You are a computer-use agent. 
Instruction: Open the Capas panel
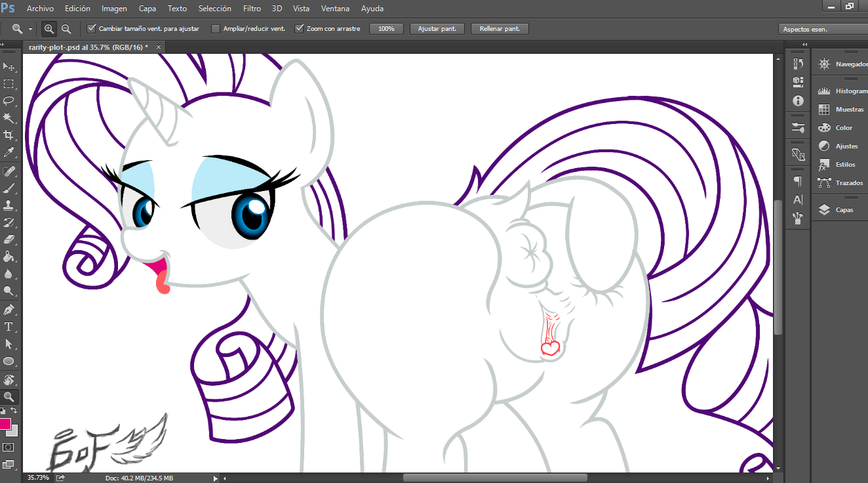(836, 210)
